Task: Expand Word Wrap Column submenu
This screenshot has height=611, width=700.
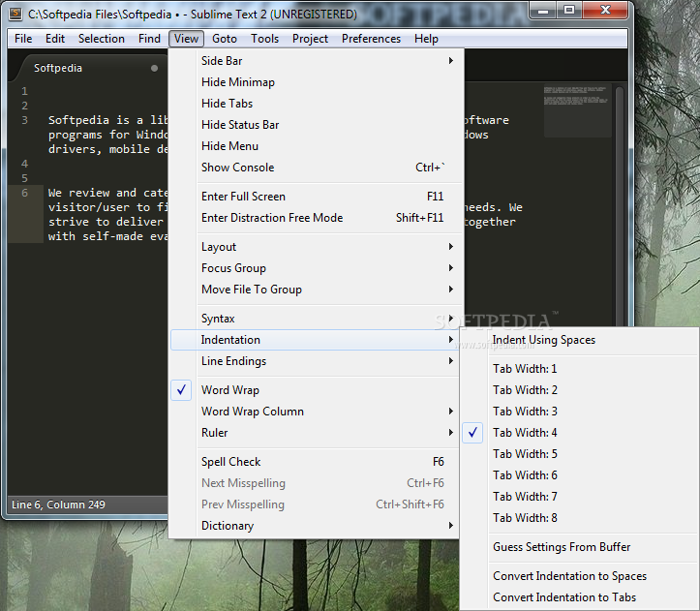Action: click(315, 412)
